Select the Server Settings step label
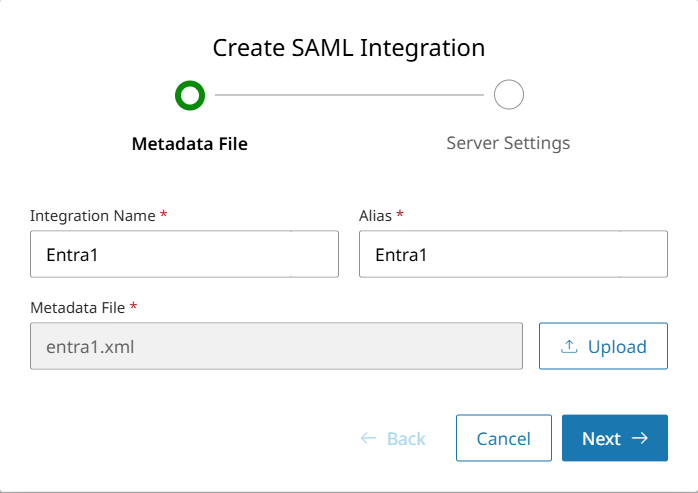698x493 pixels. 508,143
